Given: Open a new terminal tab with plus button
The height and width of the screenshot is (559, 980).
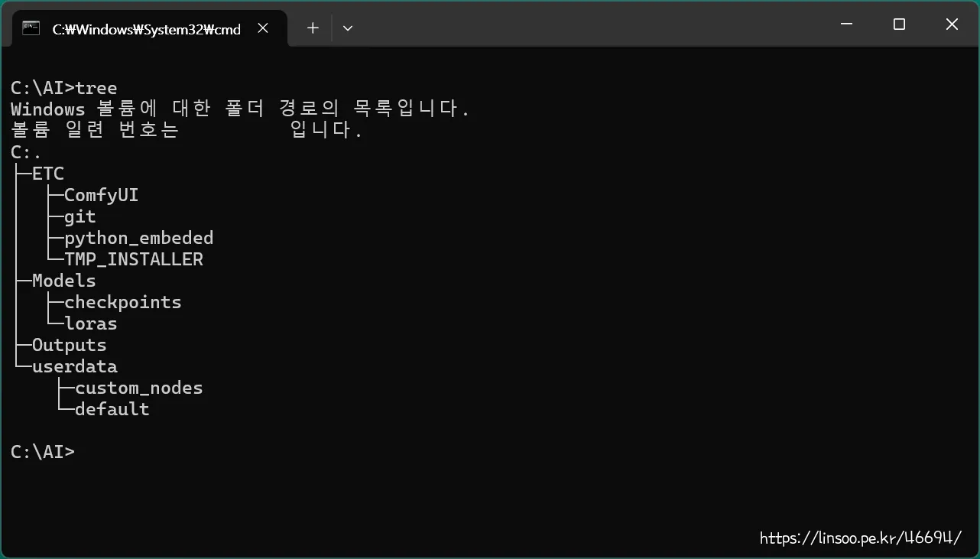Looking at the screenshot, I should pyautogui.click(x=313, y=28).
